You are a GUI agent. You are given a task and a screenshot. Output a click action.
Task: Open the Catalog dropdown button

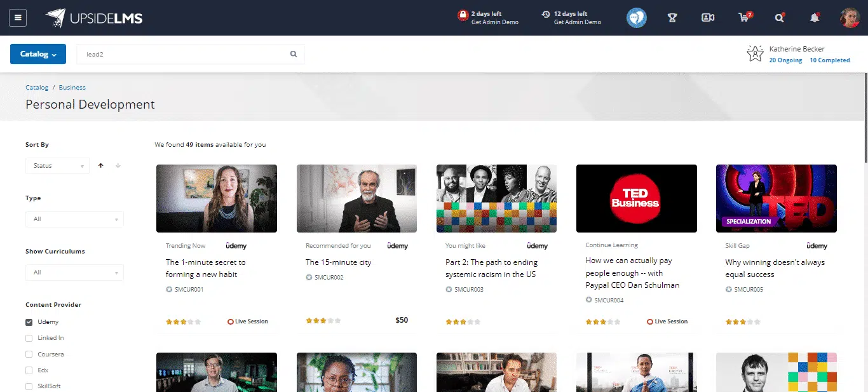(38, 54)
